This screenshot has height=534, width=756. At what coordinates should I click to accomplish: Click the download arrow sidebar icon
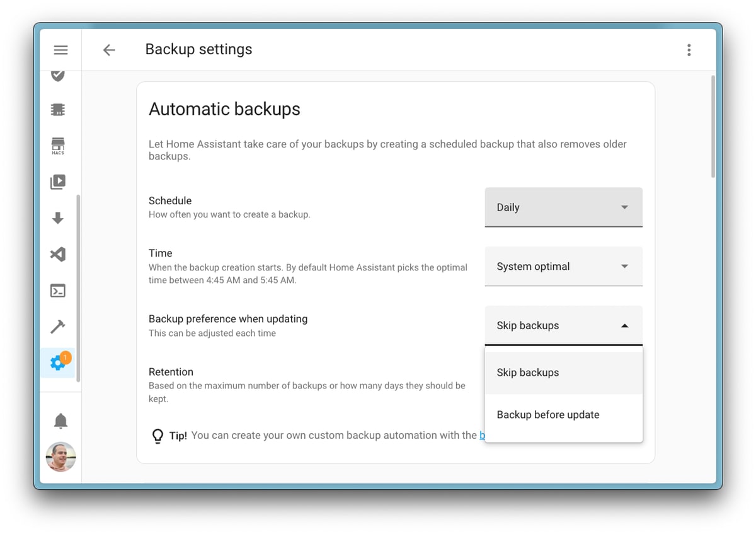58,218
